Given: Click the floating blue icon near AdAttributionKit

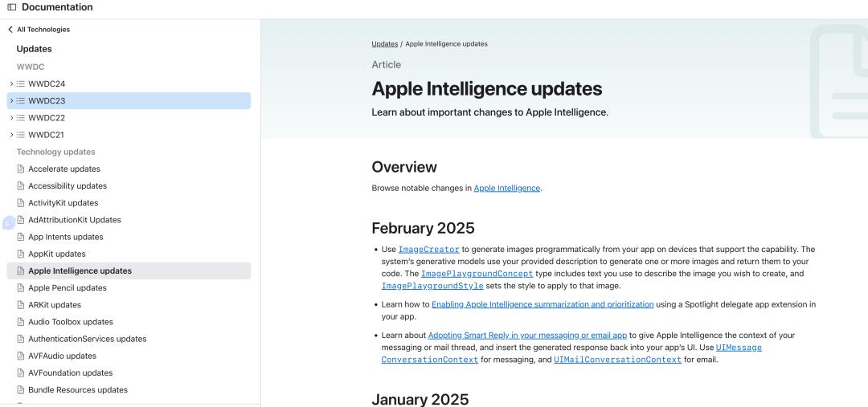Looking at the screenshot, I should pos(9,223).
